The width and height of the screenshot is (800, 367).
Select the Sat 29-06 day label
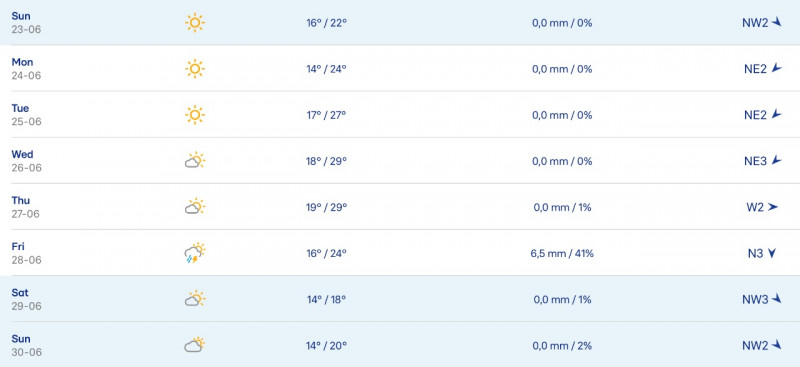[27, 299]
